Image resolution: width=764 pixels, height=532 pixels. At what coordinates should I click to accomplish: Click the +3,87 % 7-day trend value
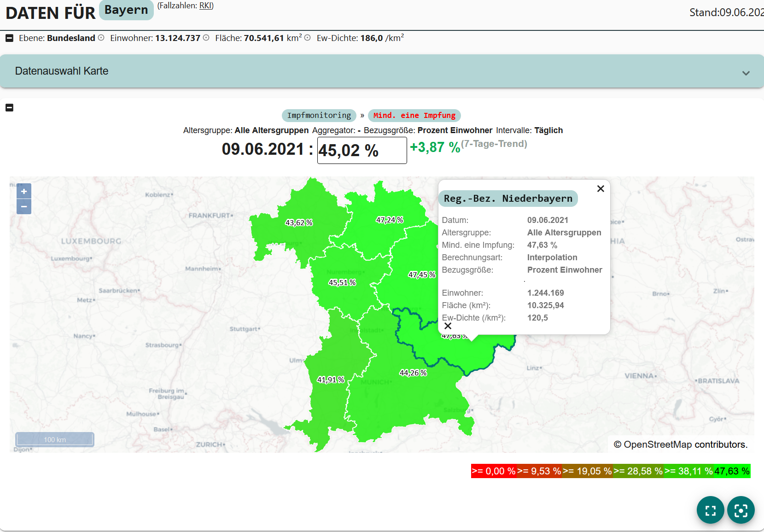(435, 147)
